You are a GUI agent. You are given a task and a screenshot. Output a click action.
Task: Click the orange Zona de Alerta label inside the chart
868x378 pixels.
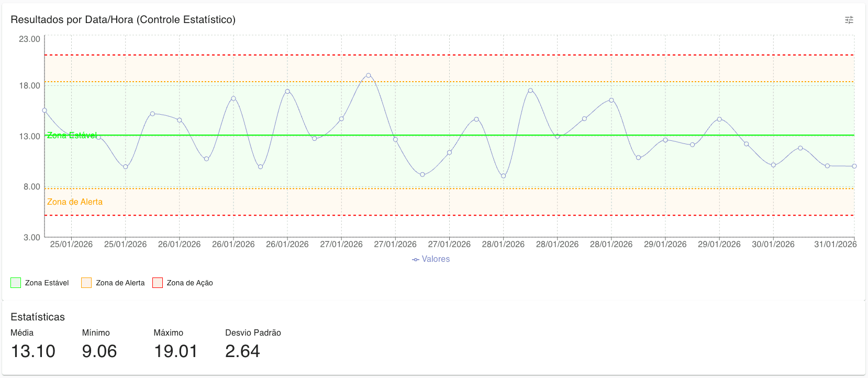(75, 202)
